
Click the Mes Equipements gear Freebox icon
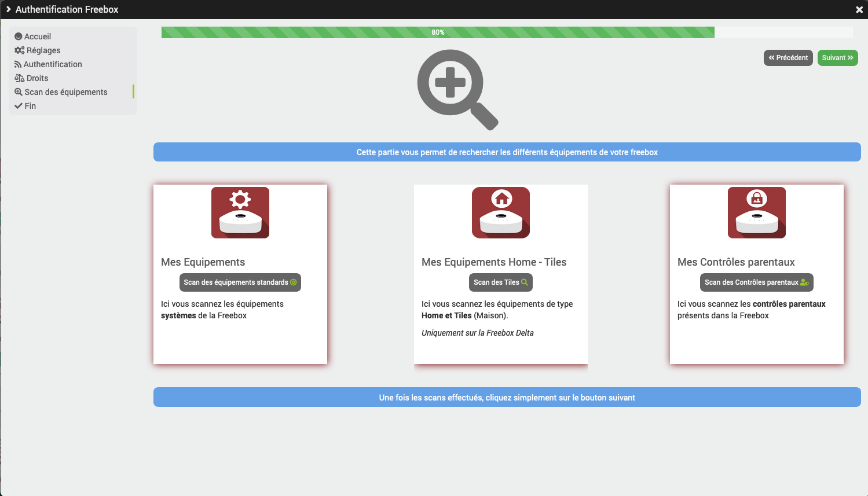[x=240, y=212]
